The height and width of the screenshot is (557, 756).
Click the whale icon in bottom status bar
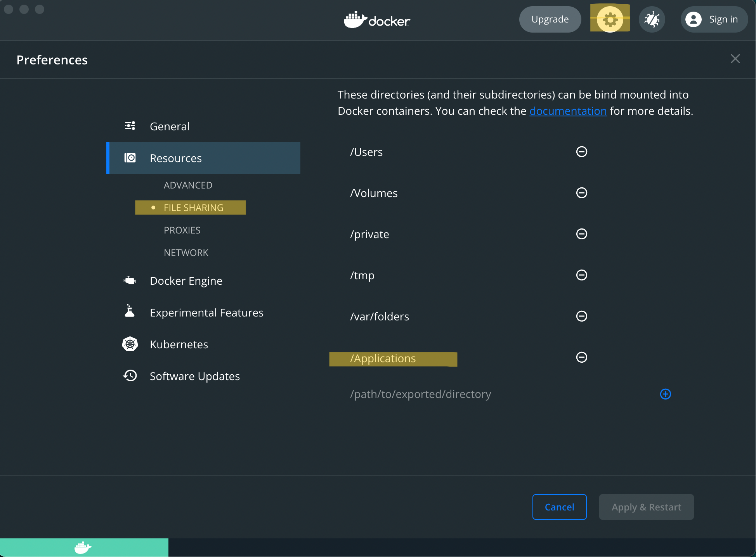point(83,548)
